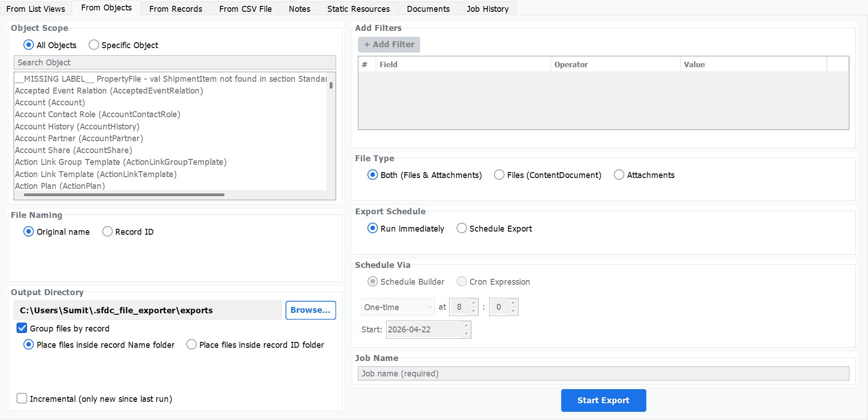Switch scheduling to Cron Expression

click(x=462, y=282)
